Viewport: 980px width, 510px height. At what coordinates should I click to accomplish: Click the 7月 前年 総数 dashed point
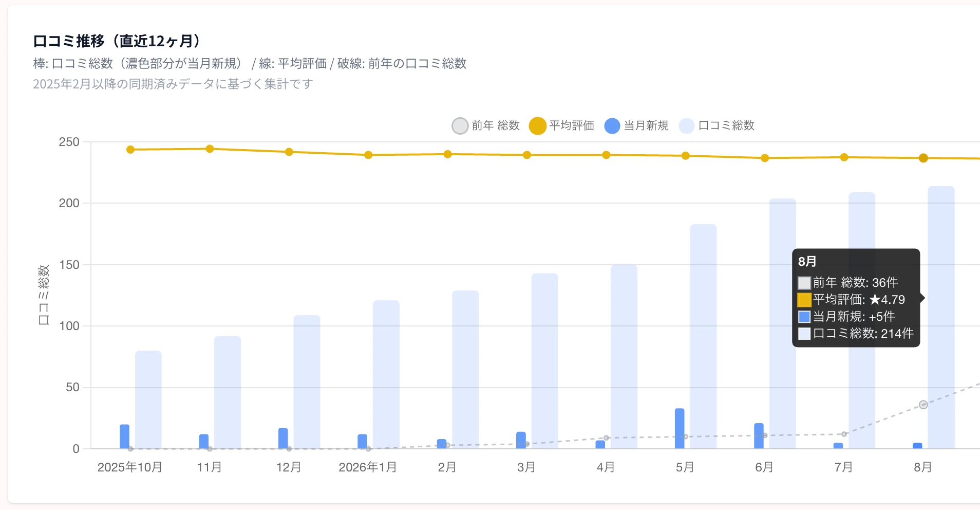point(844,434)
